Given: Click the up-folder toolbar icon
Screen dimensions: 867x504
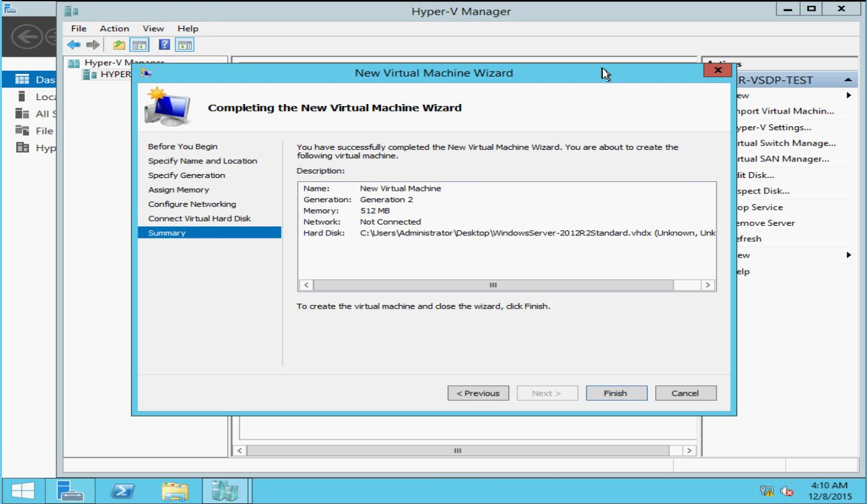Looking at the screenshot, I should pos(119,45).
